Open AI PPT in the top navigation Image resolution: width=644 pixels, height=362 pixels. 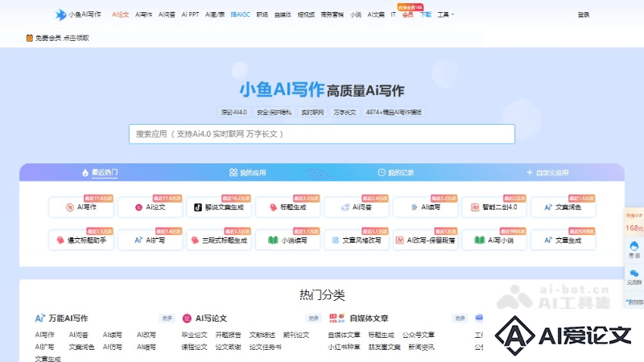[190, 14]
